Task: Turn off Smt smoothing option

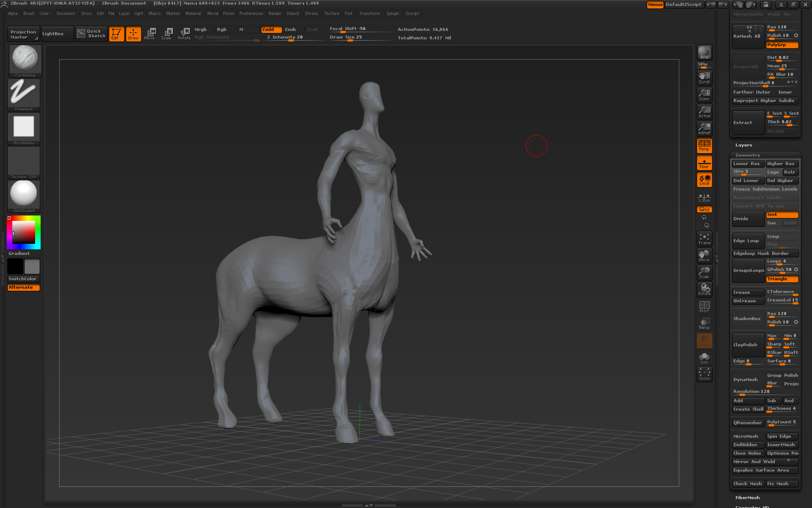Action: click(782, 215)
